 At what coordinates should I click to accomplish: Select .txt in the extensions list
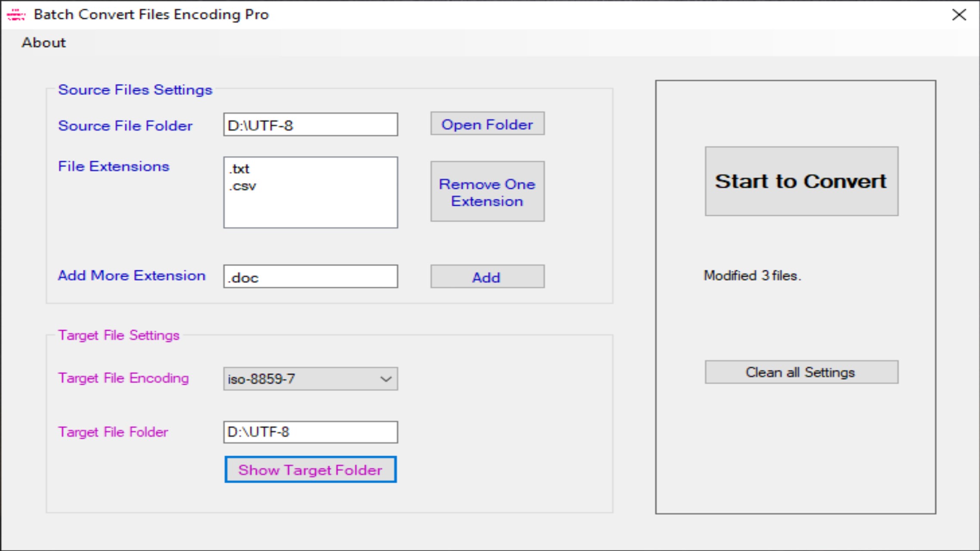click(x=239, y=169)
